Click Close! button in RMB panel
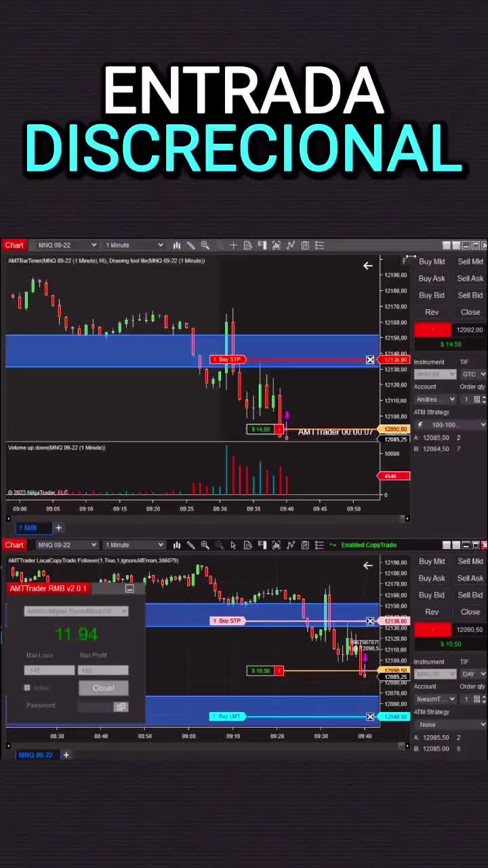 click(103, 688)
